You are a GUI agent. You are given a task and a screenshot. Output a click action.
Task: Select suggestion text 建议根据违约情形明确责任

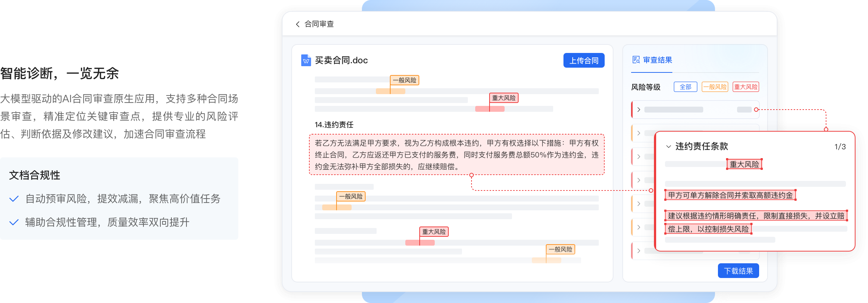(712, 216)
